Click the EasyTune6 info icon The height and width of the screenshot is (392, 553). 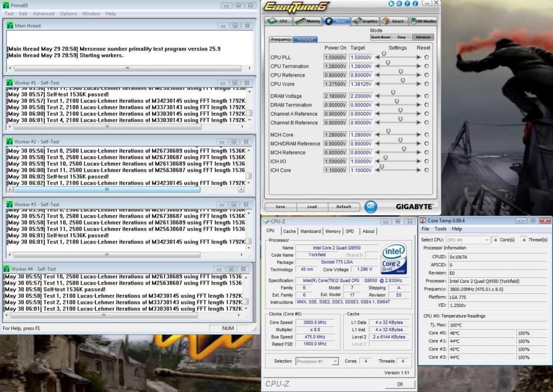click(x=415, y=4)
